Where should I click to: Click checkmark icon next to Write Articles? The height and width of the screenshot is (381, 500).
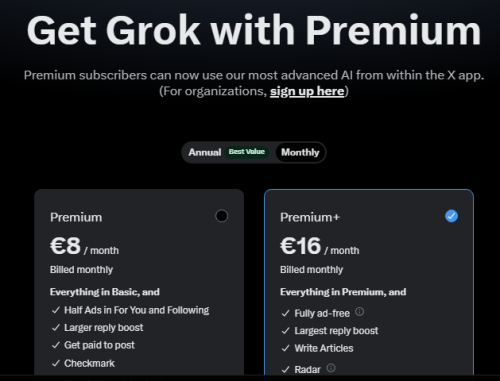[x=286, y=348]
